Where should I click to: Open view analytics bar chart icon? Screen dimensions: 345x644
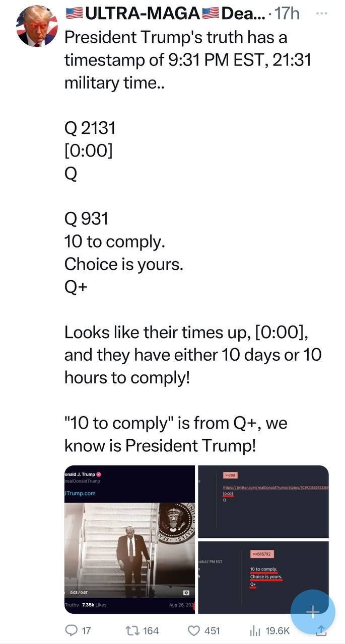[x=255, y=630]
